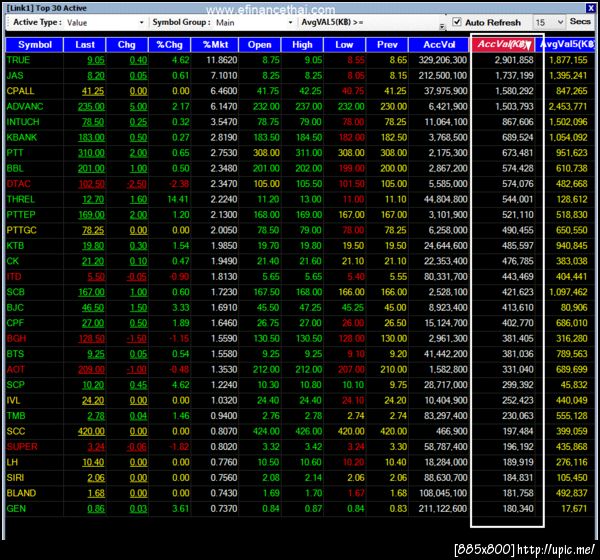600x560 pixels.
Task: Select the PTT symbol
Action: pos(15,153)
